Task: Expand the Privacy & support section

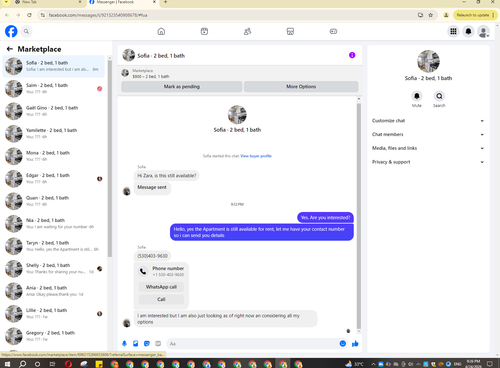Action: coord(428,162)
